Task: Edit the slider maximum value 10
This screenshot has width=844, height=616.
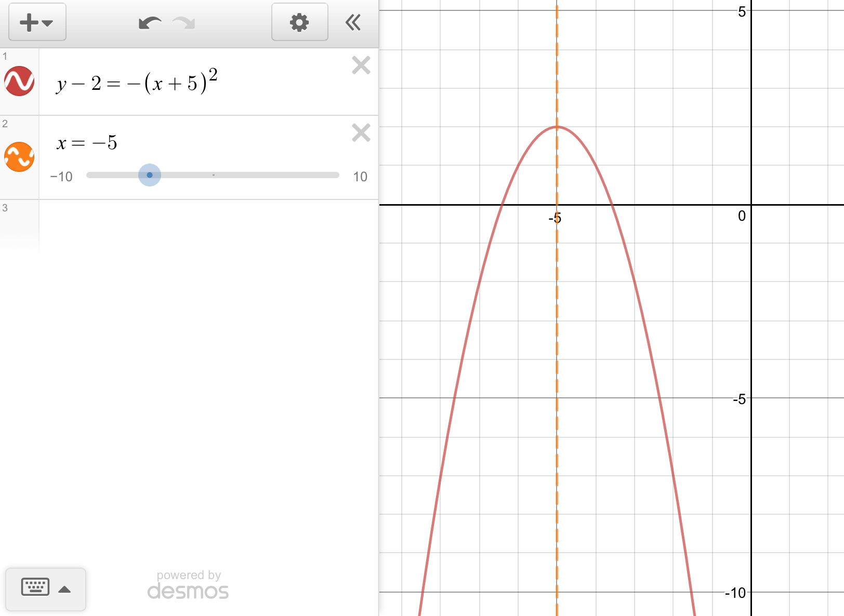Action: [360, 177]
